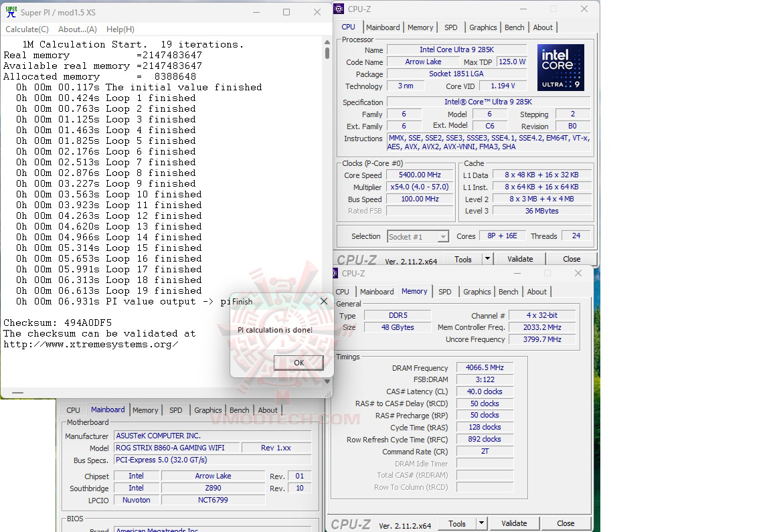Click LPCIO value NCT6799
This screenshot has width=771, height=532.
(x=213, y=500)
